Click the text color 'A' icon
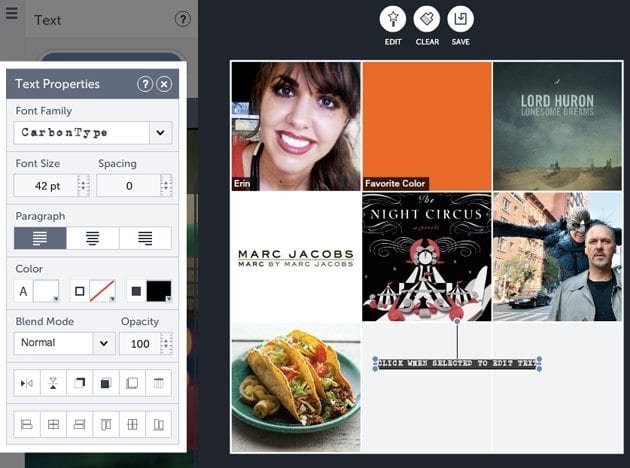630x468 pixels. coord(23,291)
